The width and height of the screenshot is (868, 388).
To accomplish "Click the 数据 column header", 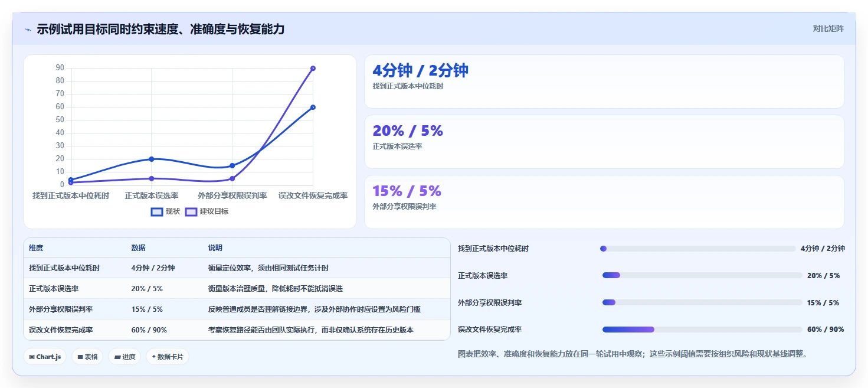I will click(x=138, y=248).
